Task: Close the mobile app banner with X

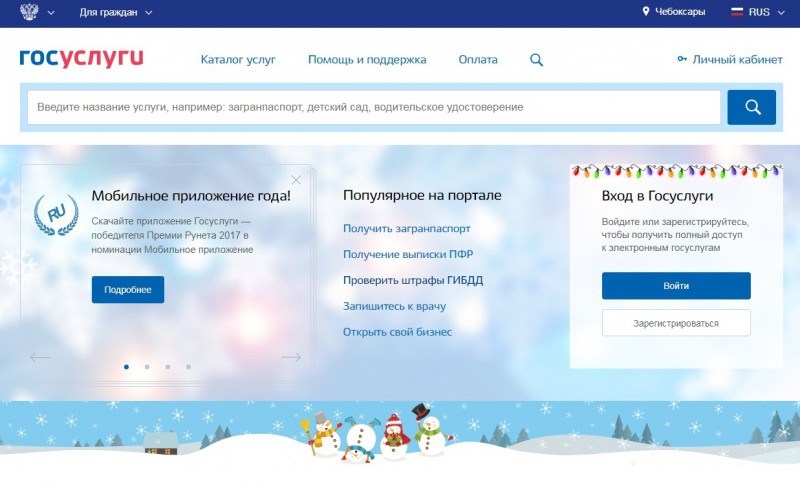Action: (296, 180)
